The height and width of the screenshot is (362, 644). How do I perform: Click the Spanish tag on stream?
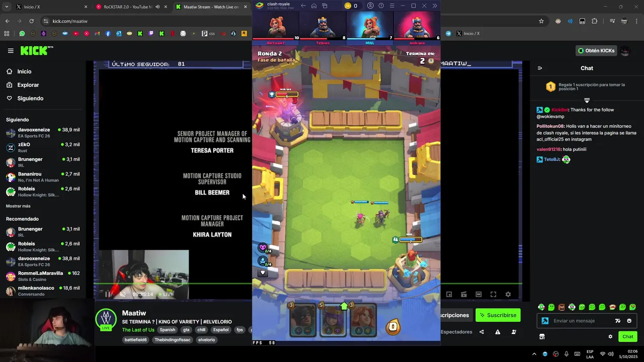[x=168, y=330]
